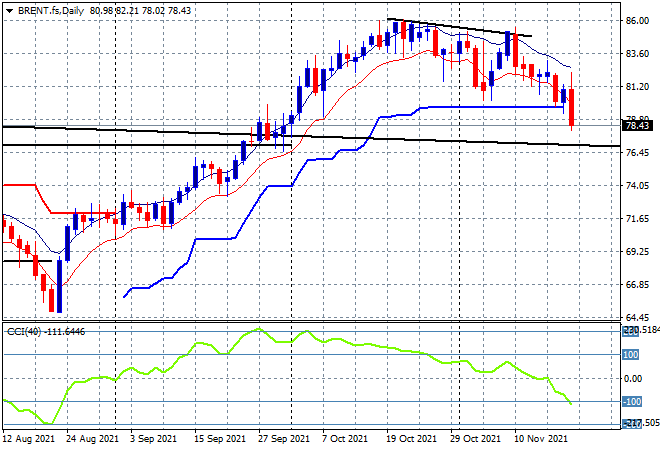Click the CCI(40) -111.6446 indicator label
The image size is (660, 450).
click(46, 332)
